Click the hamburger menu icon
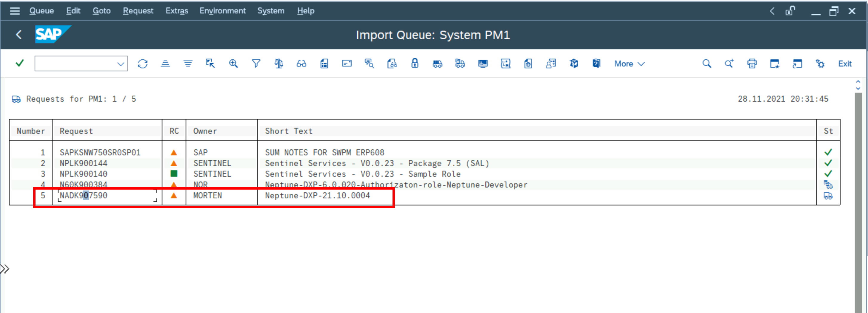The image size is (868, 313). [15, 11]
